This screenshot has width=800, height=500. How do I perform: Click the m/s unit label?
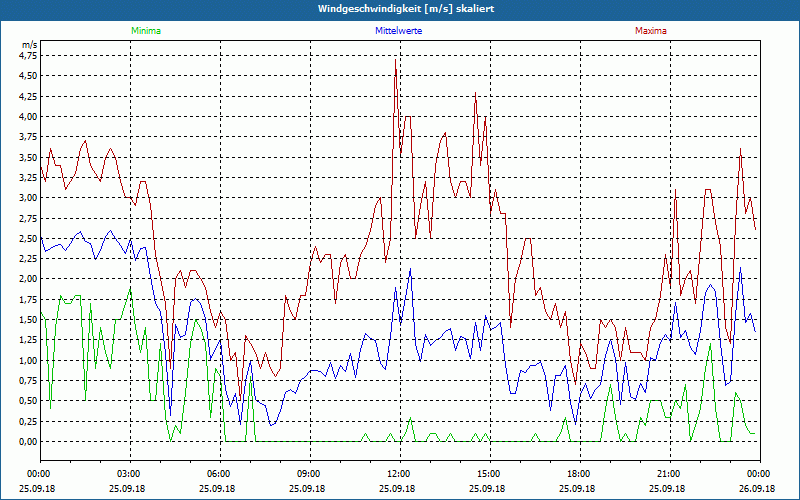point(28,45)
